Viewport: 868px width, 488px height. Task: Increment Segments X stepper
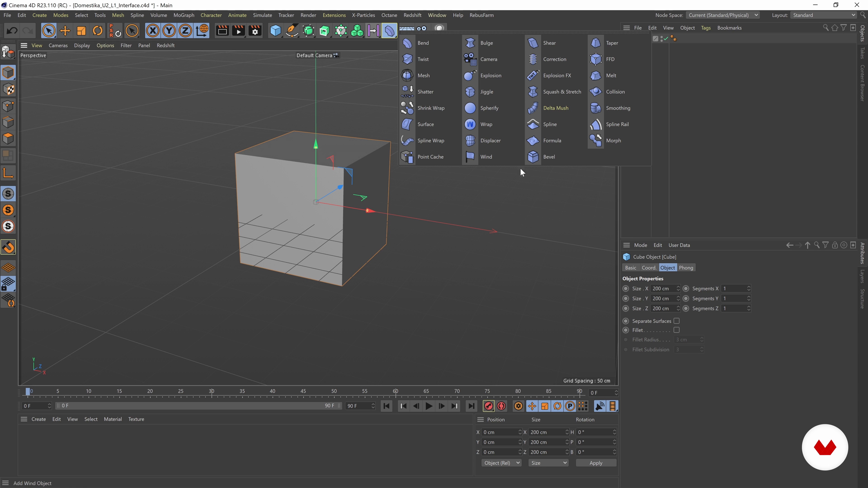[x=749, y=287]
